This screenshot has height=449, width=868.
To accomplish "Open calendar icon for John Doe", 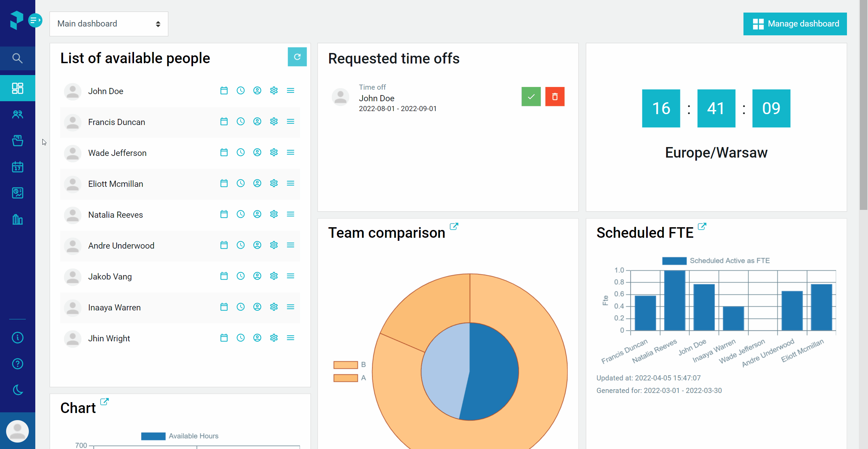I will (x=224, y=91).
